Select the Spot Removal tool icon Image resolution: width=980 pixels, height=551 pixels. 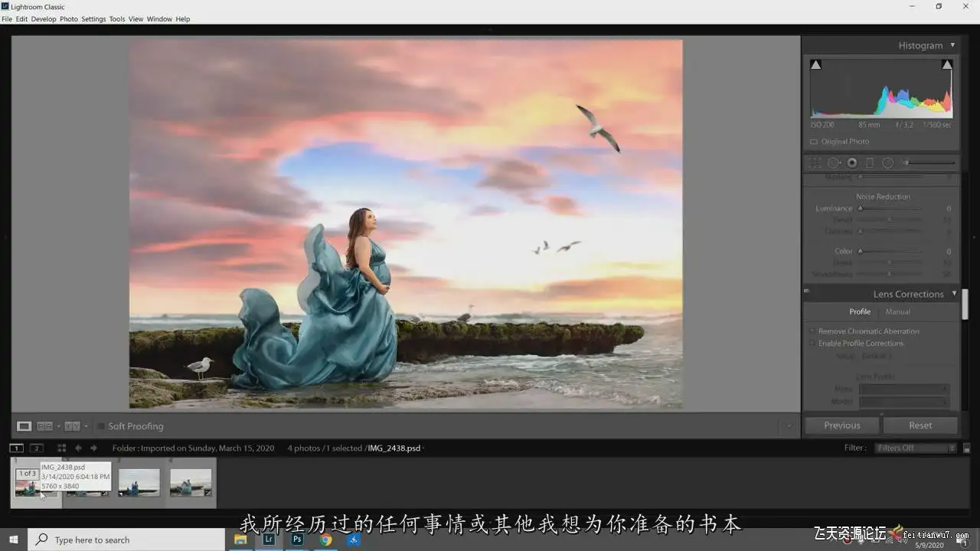click(x=834, y=163)
